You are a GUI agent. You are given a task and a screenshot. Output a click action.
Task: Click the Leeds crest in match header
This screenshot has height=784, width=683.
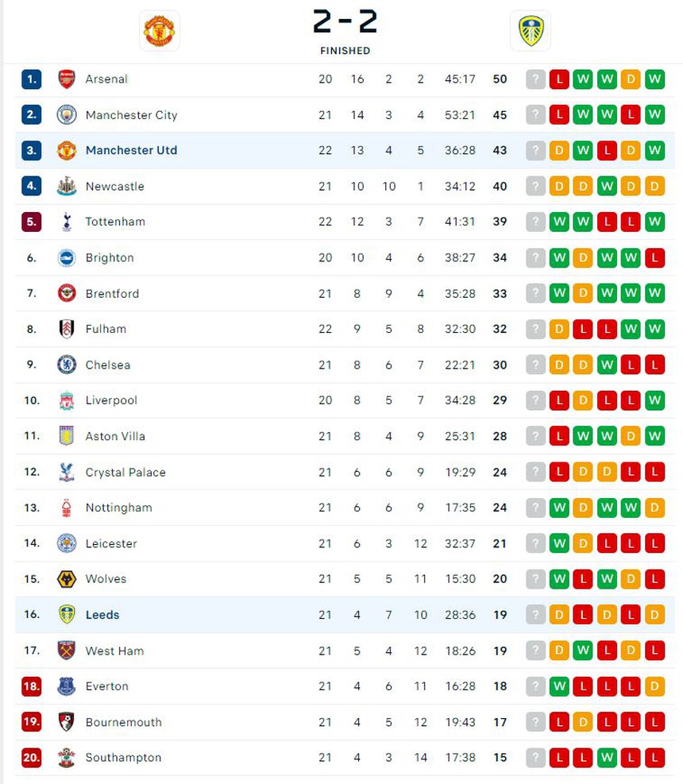click(530, 30)
